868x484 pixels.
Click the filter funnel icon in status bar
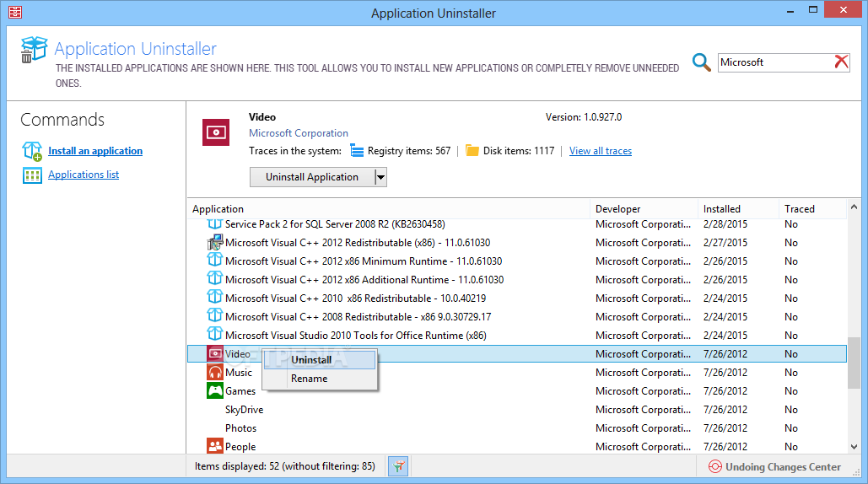point(398,467)
